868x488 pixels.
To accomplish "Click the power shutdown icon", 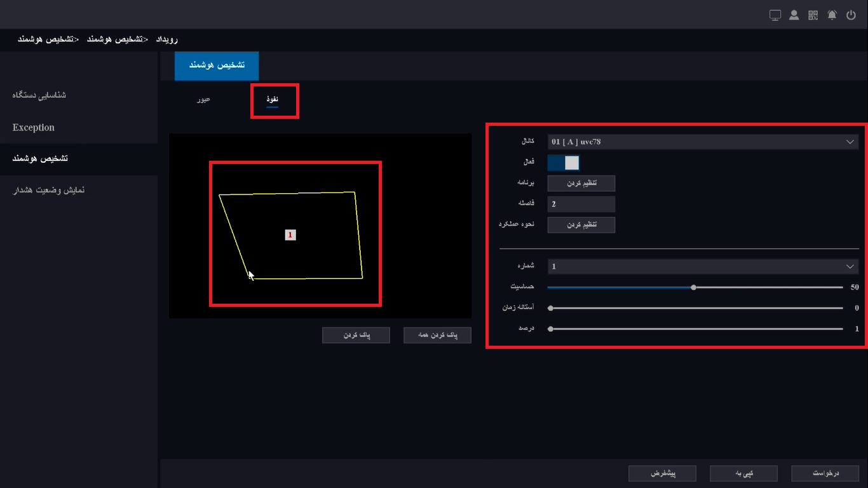I will 851,15.
